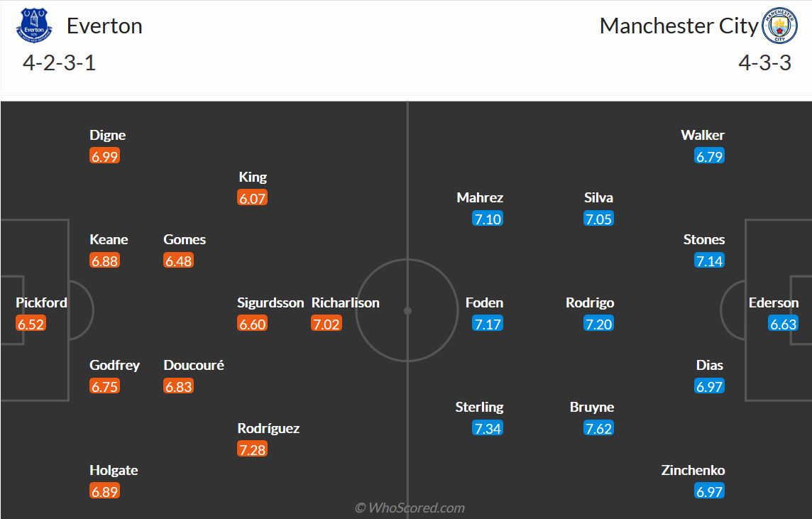The height and width of the screenshot is (519, 812).
Task: Click the centre spot of the pitch
Action: coord(407,311)
